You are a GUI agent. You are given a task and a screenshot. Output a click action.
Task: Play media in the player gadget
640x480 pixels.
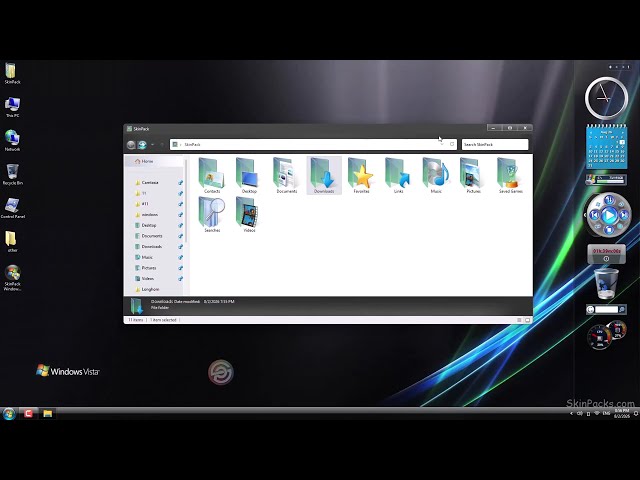[609, 215]
